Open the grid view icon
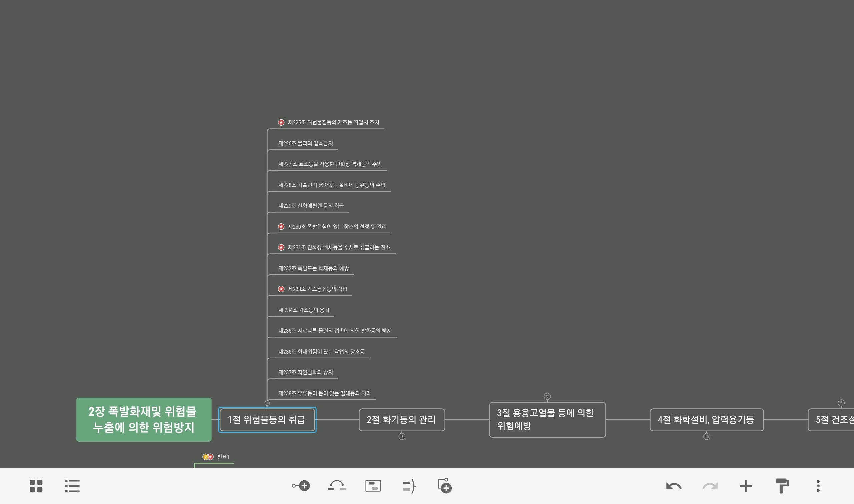This screenshot has width=854, height=504. pos(36,486)
